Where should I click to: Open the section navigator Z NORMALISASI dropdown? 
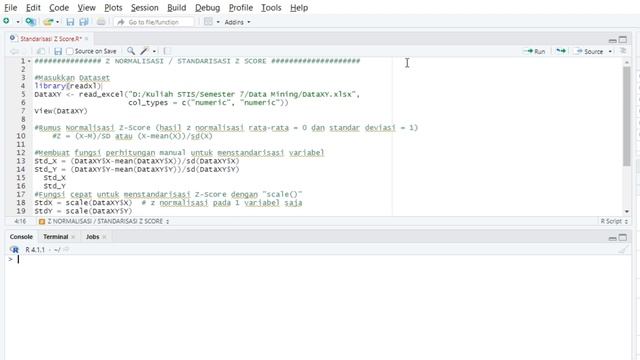[104, 221]
